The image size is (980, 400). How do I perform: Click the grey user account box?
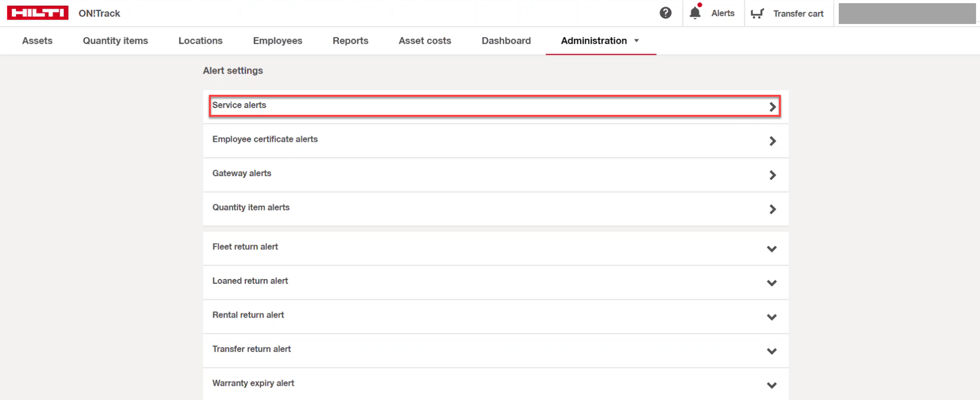tap(906, 13)
